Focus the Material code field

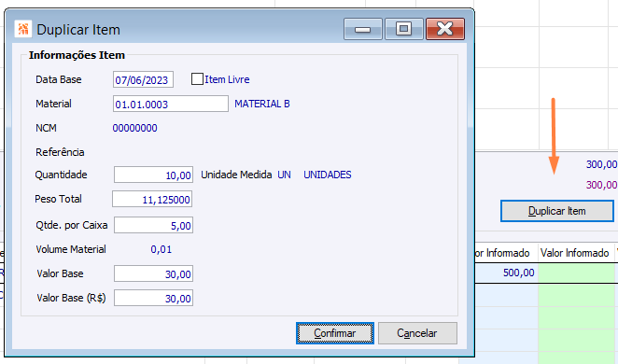pyautogui.click(x=170, y=104)
